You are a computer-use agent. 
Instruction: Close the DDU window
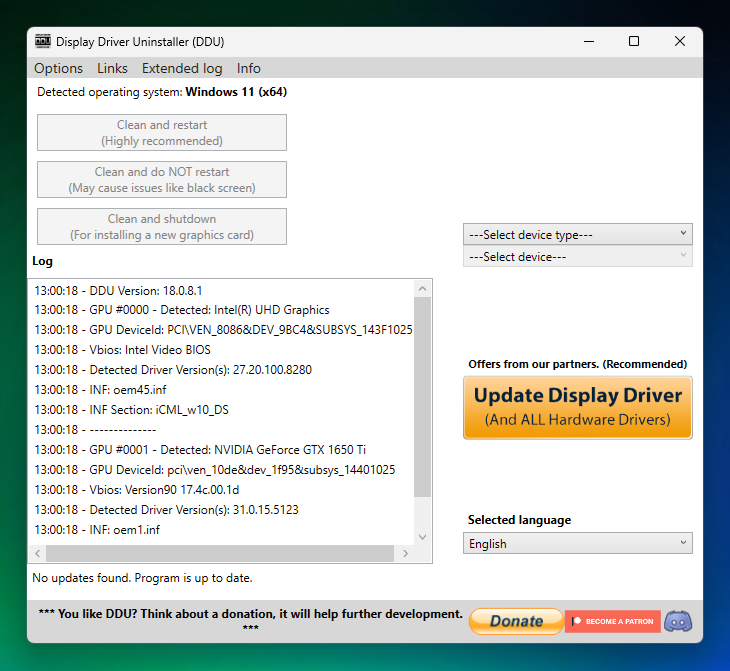(x=680, y=41)
